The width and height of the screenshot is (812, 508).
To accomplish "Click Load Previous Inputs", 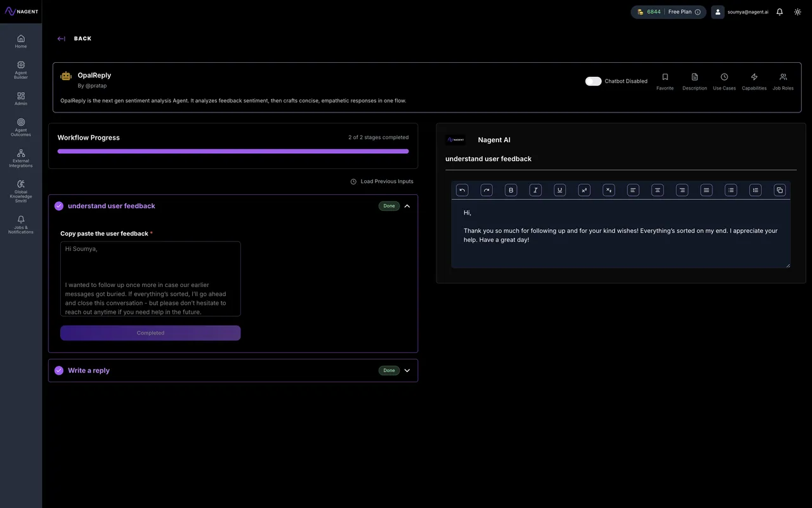I will pyautogui.click(x=382, y=182).
